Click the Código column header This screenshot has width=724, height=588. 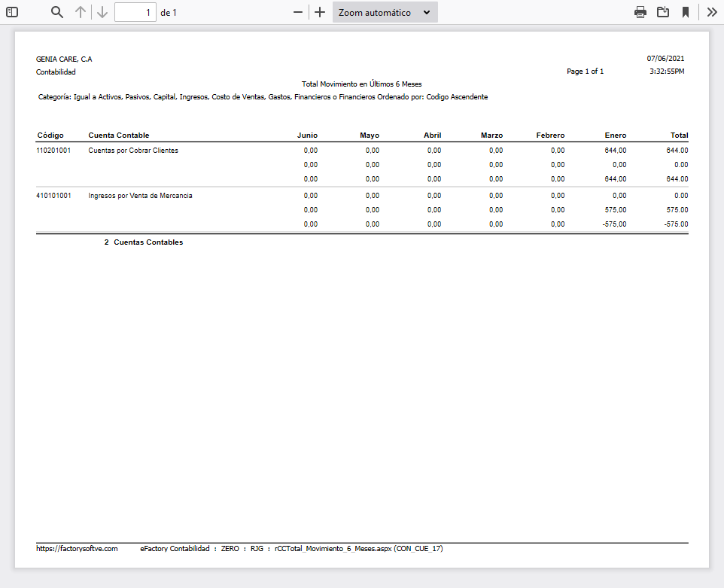[x=50, y=136]
